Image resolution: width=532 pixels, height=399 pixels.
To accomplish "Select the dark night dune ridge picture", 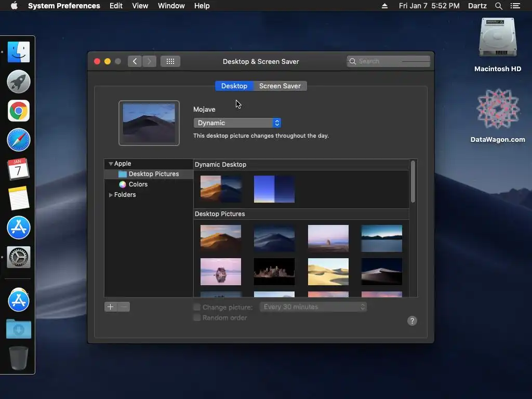I will click(x=382, y=271).
